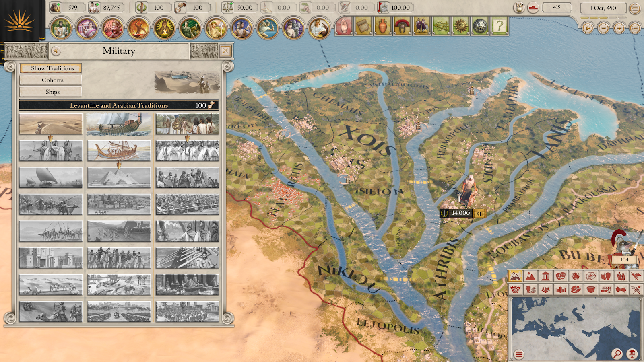Click the army counter showing 14,000 on the map
This screenshot has width=644, height=362.
point(462,213)
